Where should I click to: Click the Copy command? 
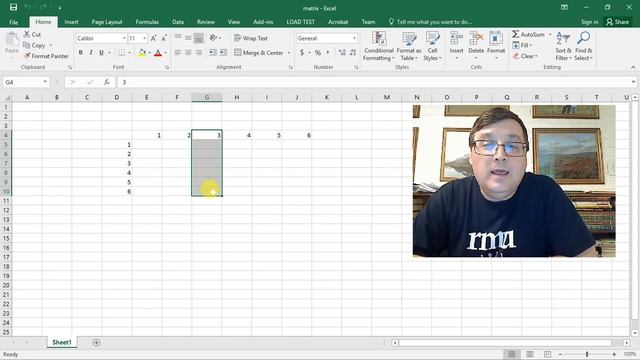[34, 45]
